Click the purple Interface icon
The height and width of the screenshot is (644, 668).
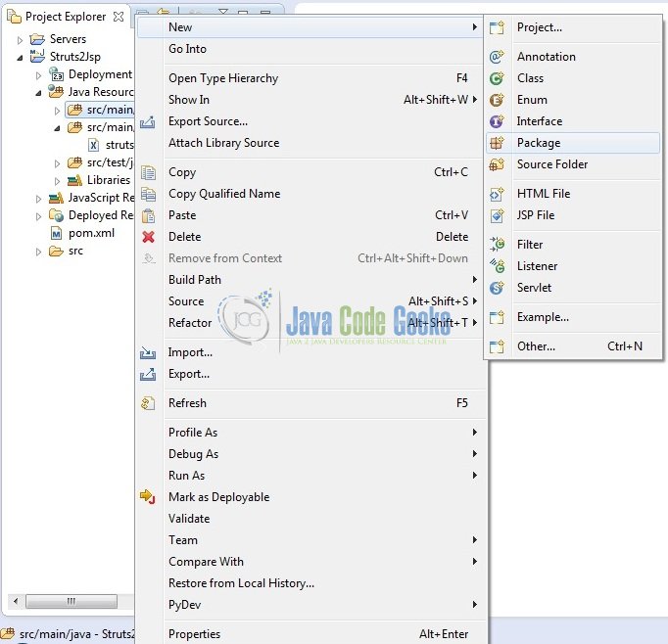pyautogui.click(x=497, y=121)
